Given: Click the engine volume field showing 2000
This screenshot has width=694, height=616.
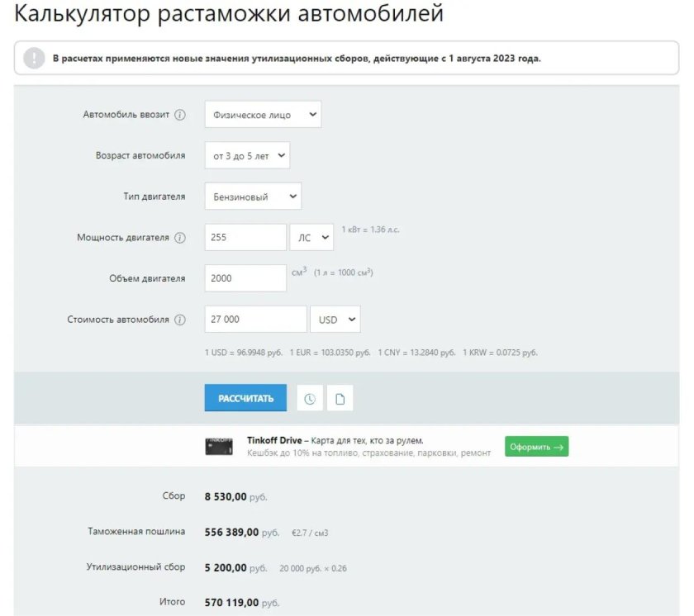Looking at the screenshot, I should point(245,278).
